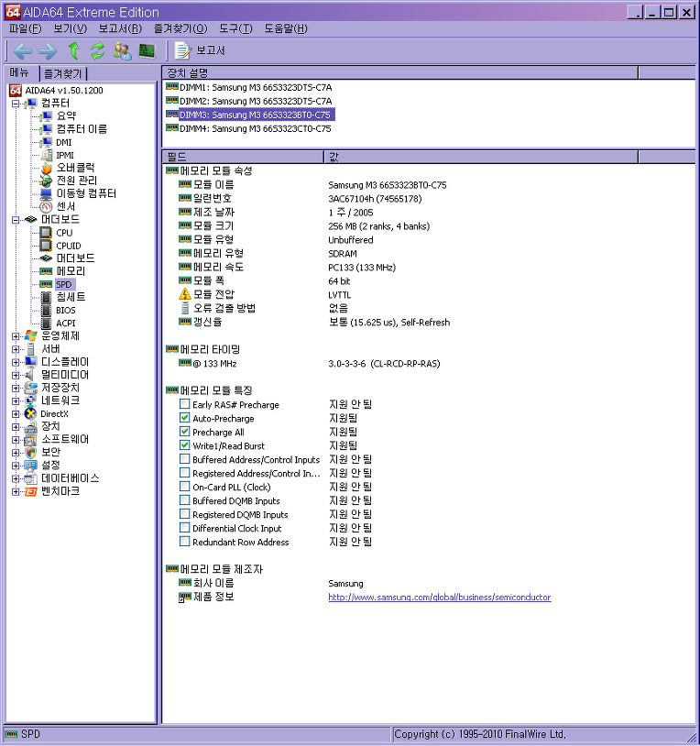The image size is (700, 746).
Task: Toggle Differential Clock Input checkbox
Action: click(184, 528)
